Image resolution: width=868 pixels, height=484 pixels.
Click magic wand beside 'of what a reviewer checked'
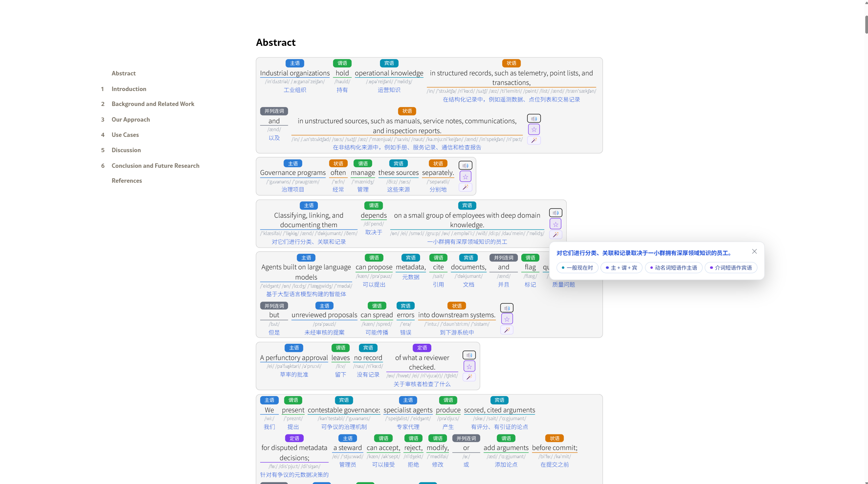(469, 377)
